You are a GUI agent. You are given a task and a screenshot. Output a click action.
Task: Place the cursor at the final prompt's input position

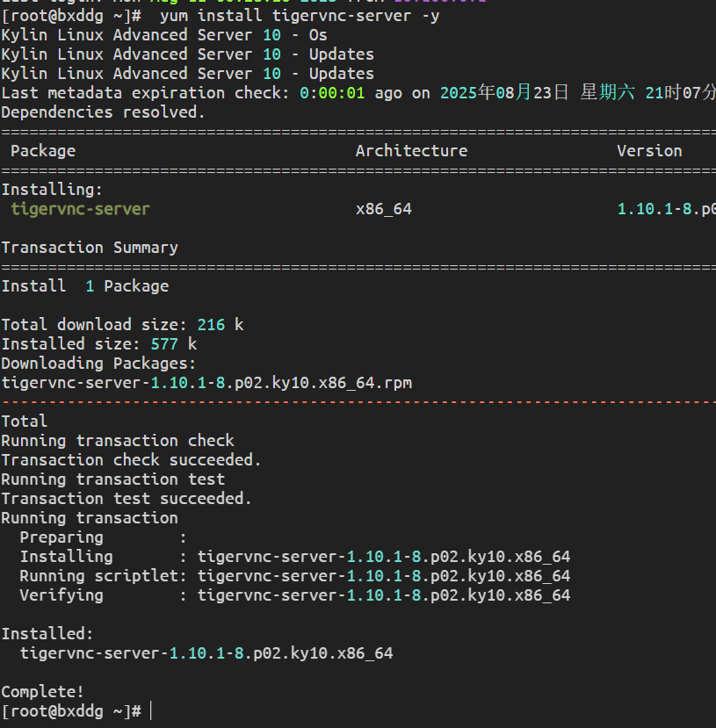151,711
